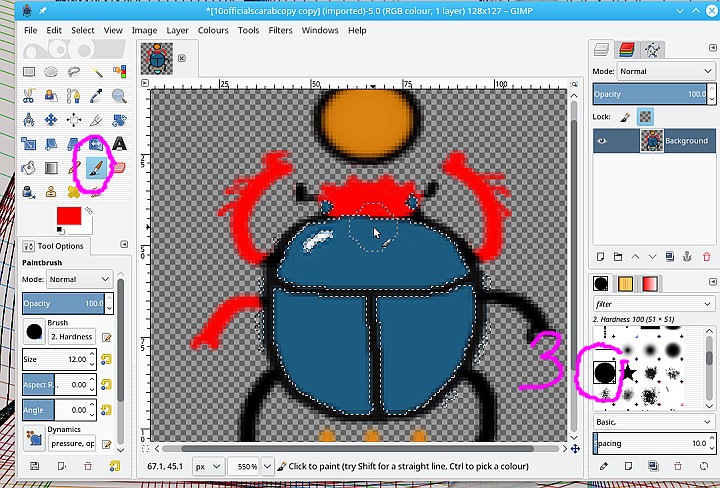Refresh brushes list

(704, 466)
